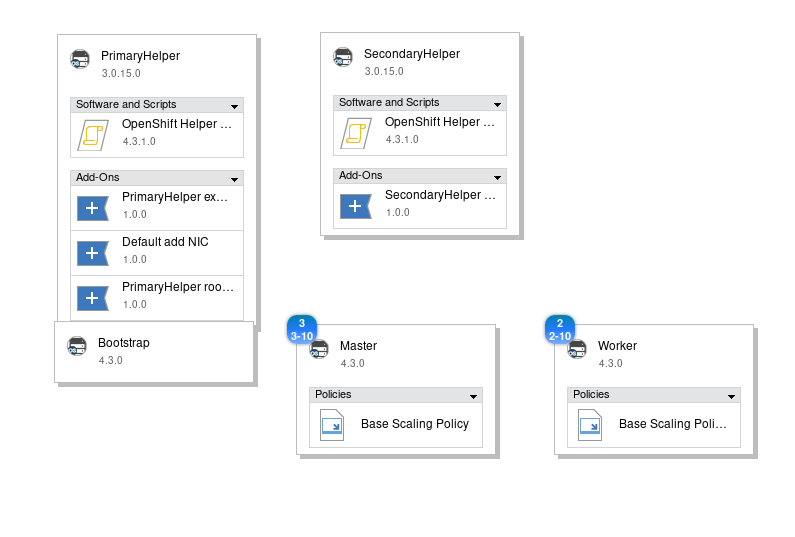Click the PrimaryHelper ex... add-on icon

click(93, 208)
